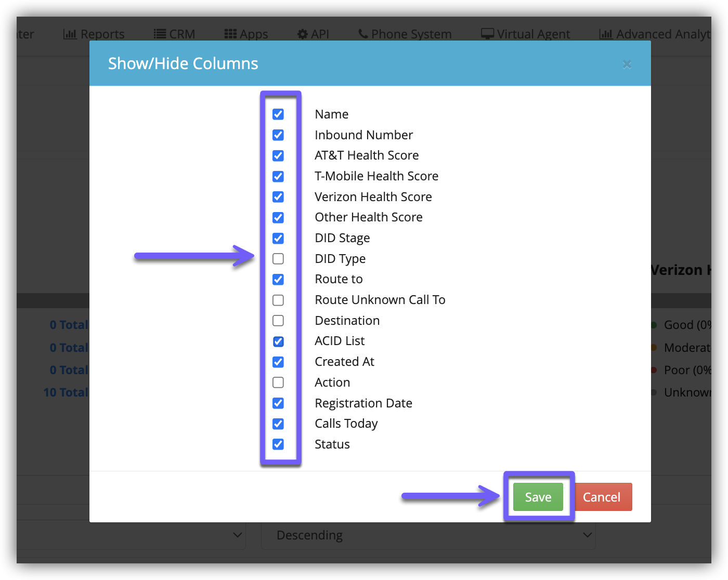
Task: Close the Show/Hide Columns dialog
Action: (x=627, y=64)
